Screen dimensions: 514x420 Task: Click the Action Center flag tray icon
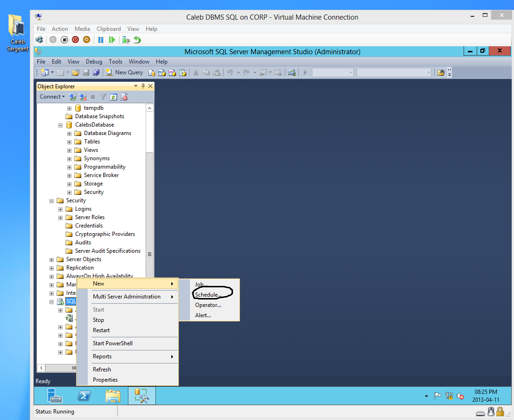pos(437,396)
